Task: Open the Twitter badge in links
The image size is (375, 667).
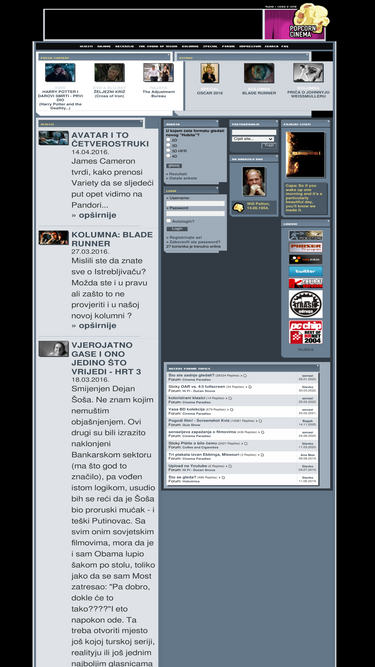Action: pyautogui.click(x=305, y=271)
